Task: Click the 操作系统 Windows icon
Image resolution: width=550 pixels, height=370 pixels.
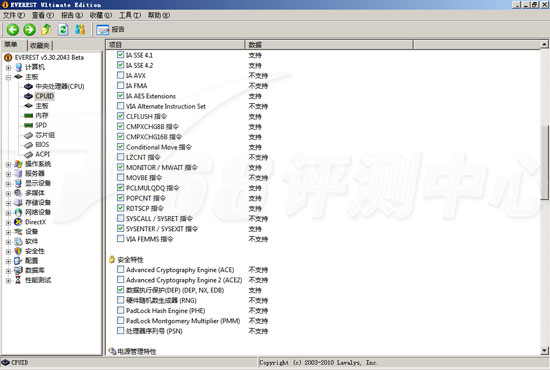Action: click(18, 164)
